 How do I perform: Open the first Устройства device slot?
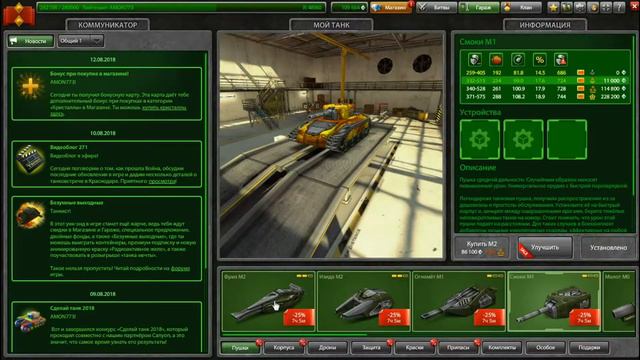(x=480, y=140)
